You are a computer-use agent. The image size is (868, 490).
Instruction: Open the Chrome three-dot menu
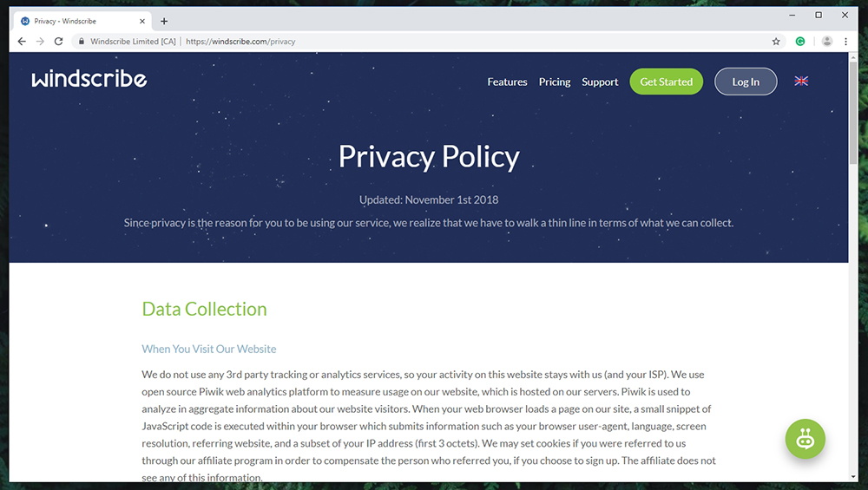[845, 42]
